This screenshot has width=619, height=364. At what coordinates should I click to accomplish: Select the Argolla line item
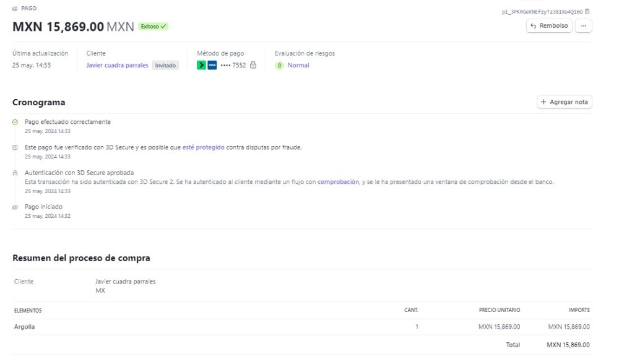click(x=25, y=327)
